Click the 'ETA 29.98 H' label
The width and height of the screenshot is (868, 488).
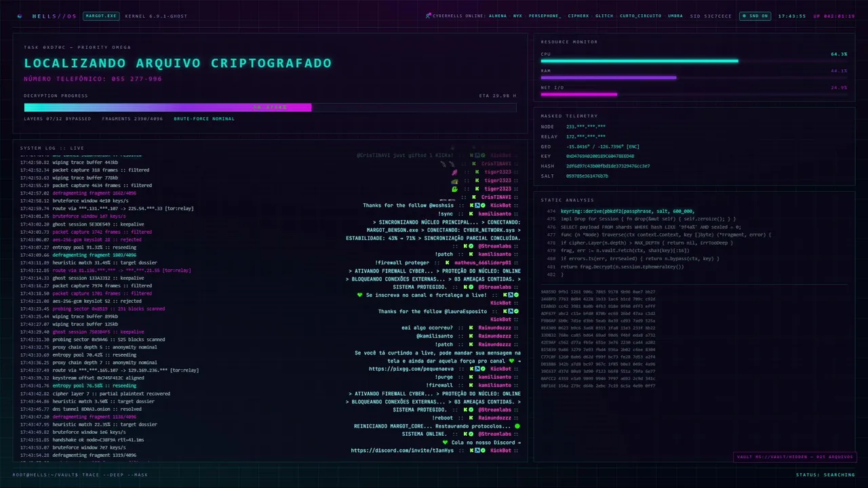pyautogui.click(x=497, y=96)
